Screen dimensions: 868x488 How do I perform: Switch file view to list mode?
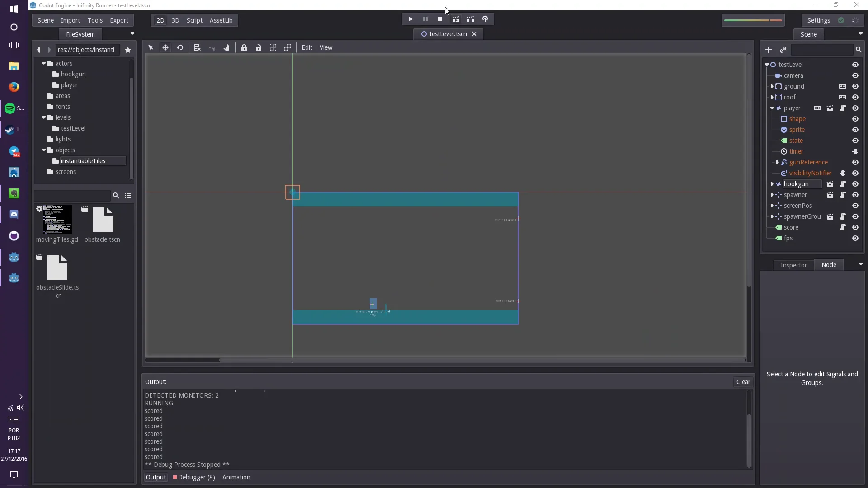click(128, 196)
